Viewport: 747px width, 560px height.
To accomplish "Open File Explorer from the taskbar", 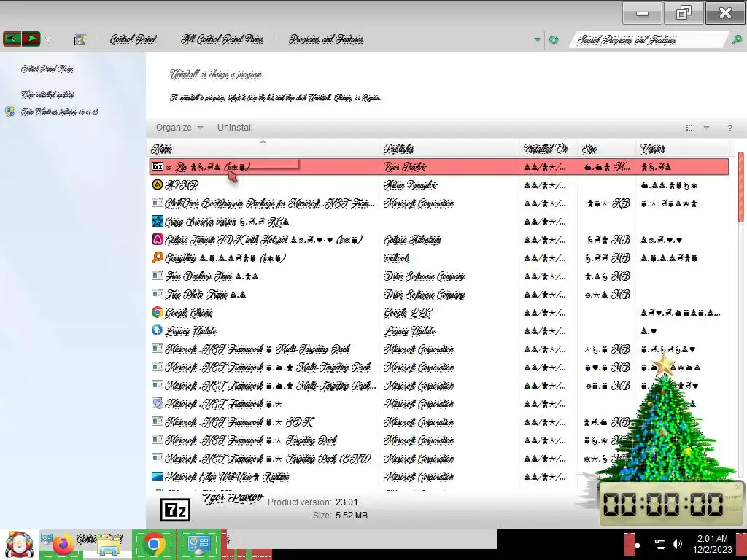I will point(109,545).
